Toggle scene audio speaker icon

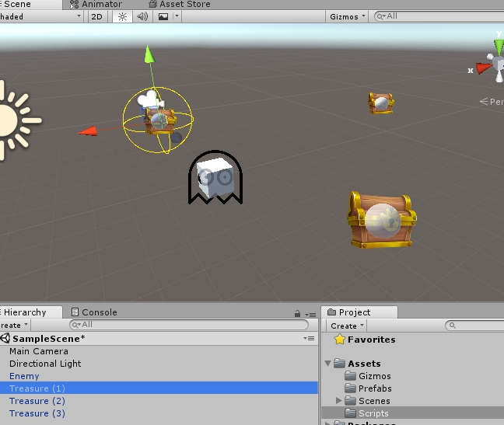[x=142, y=16]
